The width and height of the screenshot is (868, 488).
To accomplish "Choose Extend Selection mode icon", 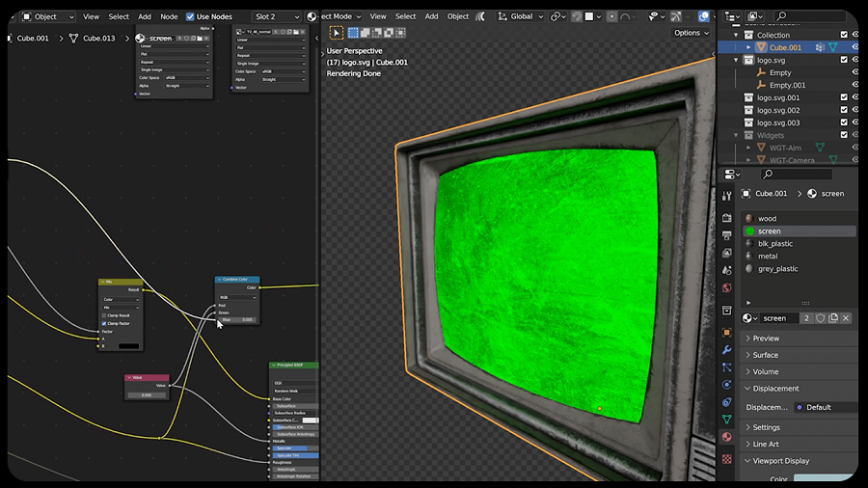I will pyautogui.click(x=365, y=33).
